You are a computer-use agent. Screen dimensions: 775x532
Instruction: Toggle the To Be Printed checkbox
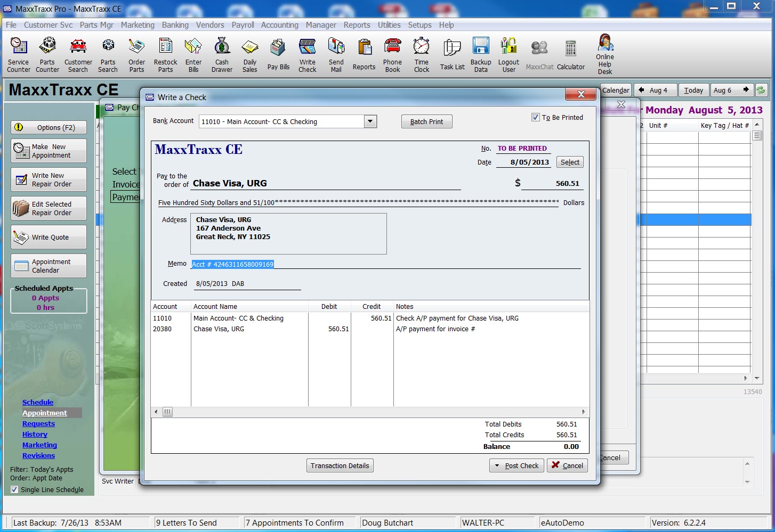tap(536, 117)
